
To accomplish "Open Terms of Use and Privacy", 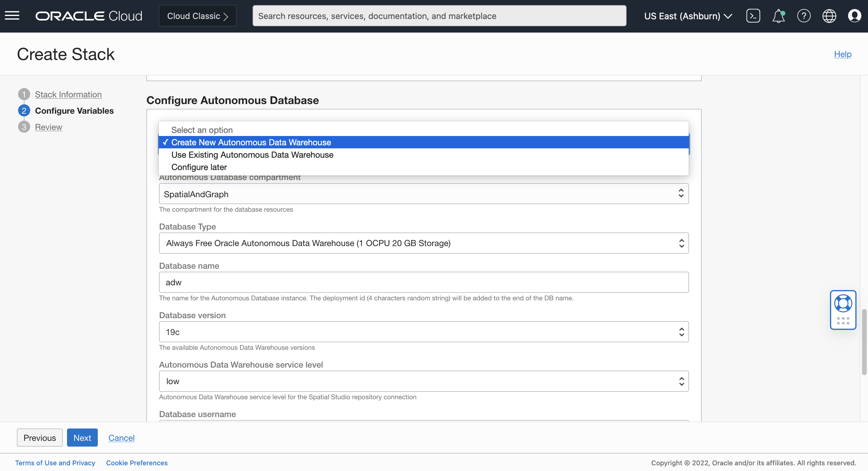I will [55, 463].
